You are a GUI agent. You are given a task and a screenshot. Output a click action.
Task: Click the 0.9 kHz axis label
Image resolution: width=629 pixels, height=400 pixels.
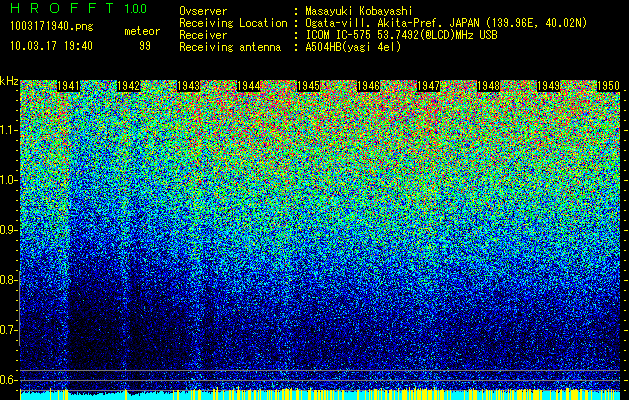click(x=8, y=230)
